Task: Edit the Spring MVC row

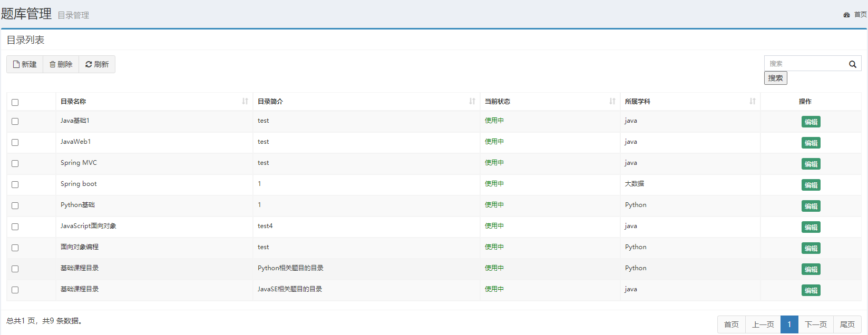Action: (811, 164)
